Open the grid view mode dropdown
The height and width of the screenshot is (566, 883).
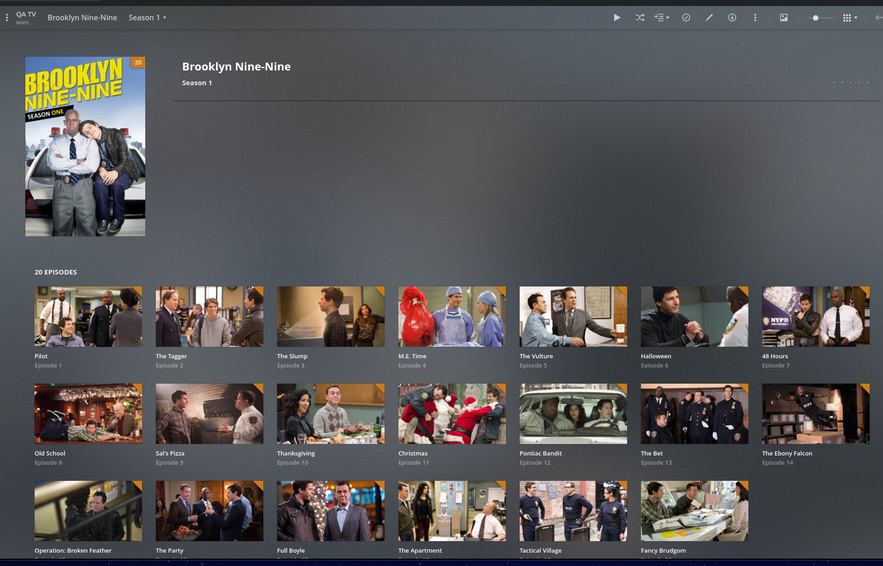(850, 17)
